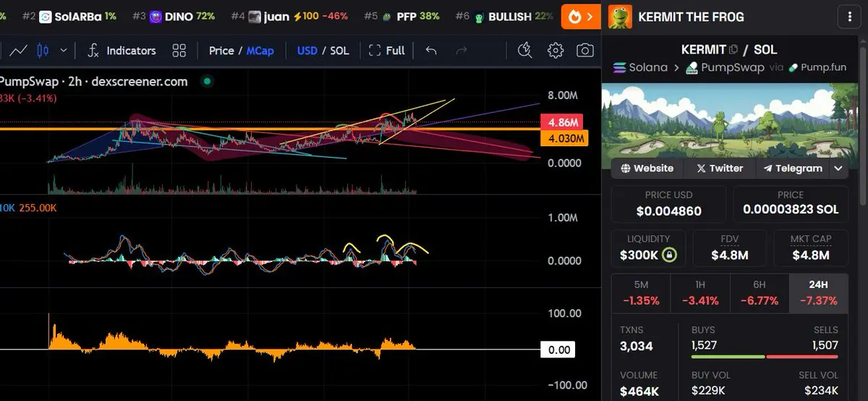Image resolution: width=868 pixels, height=401 pixels.
Task: Click the VOLUME $464K value
Action: pos(639,392)
